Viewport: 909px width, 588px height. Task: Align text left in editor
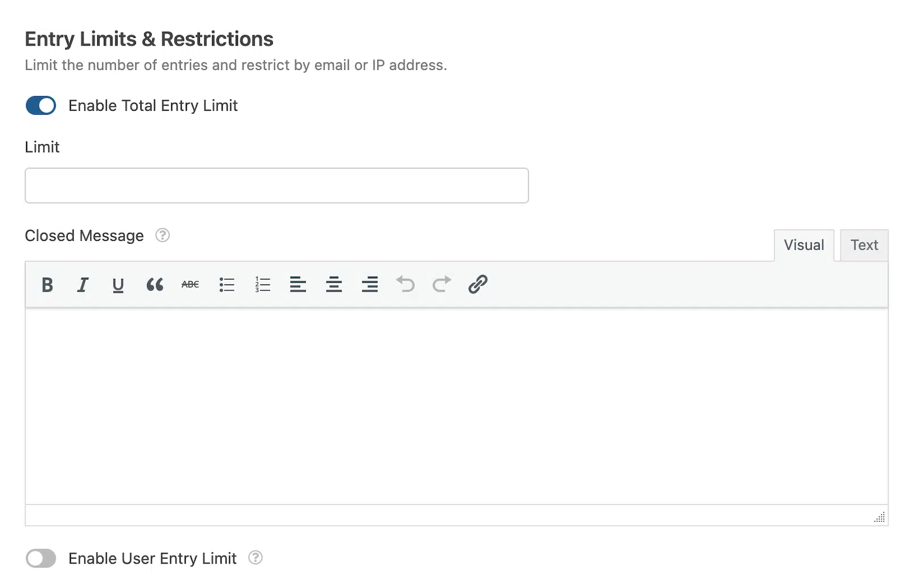pyautogui.click(x=298, y=285)
